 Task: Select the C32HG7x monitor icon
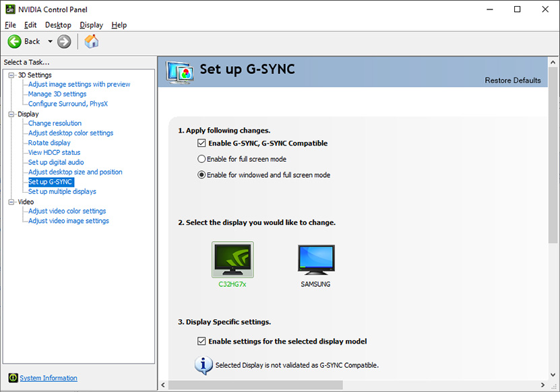(232, 259)
